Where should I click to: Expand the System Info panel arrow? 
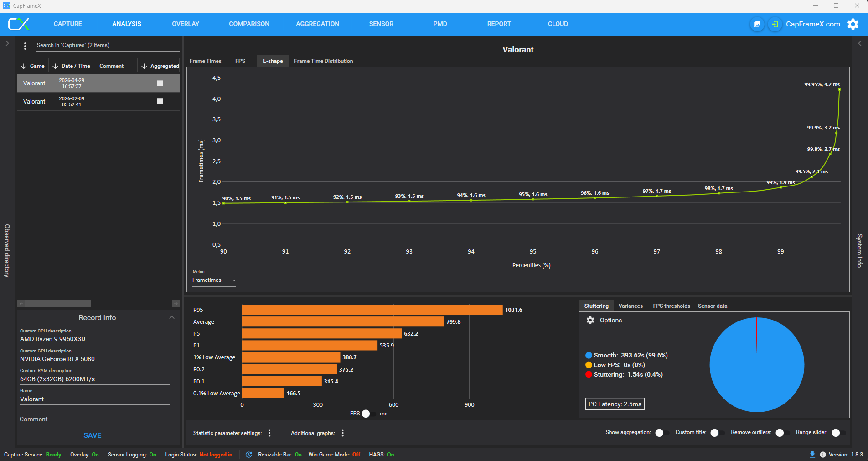click(860, 43)
